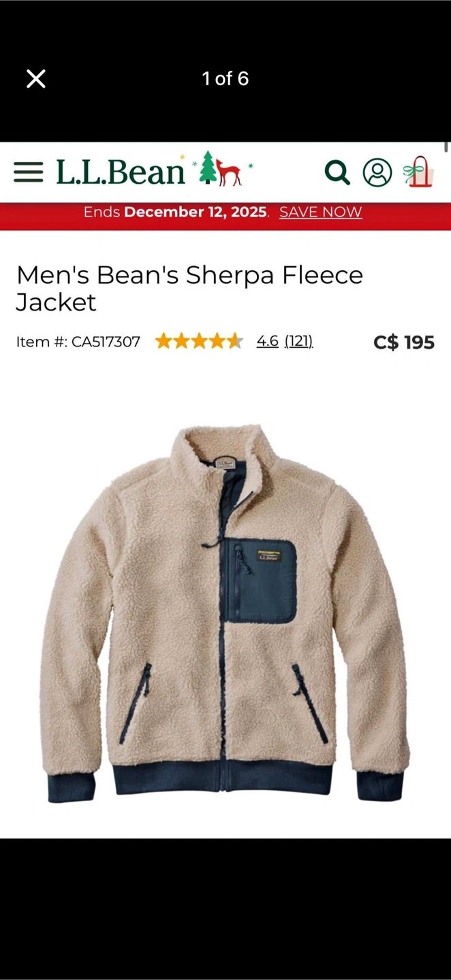Open the (121) reviews link
This screenshot has width=451, height=980.
point(298,341)
